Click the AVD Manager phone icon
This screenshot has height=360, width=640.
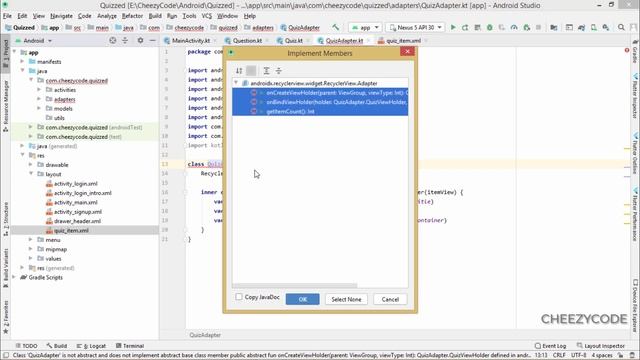click(x=593, y=27)
